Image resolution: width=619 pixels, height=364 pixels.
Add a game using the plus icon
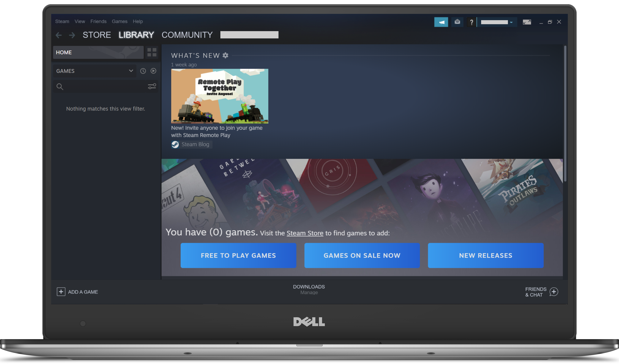(x=61, y=292)
